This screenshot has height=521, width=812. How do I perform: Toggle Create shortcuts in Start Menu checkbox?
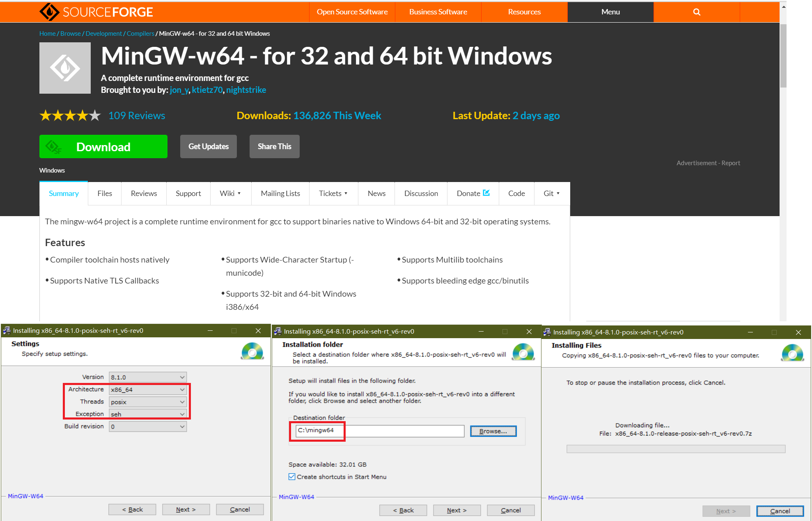pos(292,477)
